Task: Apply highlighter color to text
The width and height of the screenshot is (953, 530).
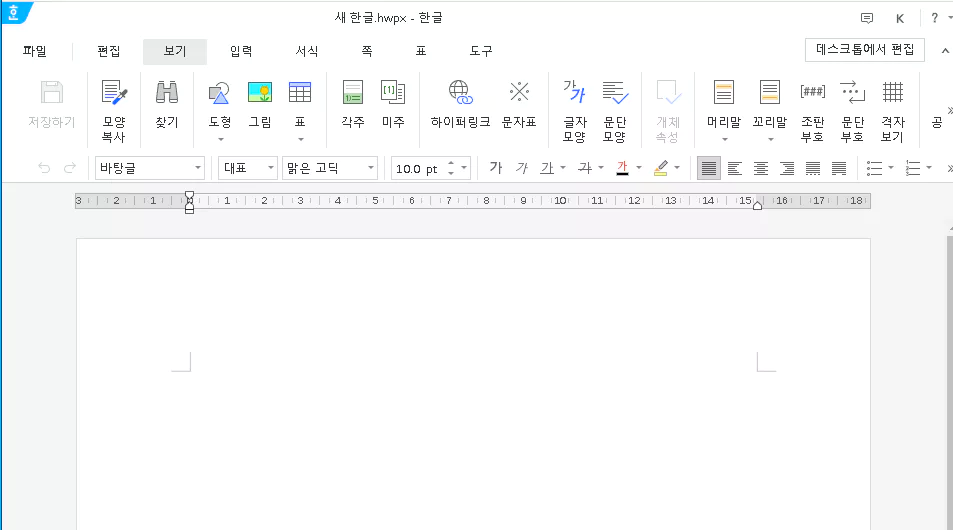Action: click(661, 168)
